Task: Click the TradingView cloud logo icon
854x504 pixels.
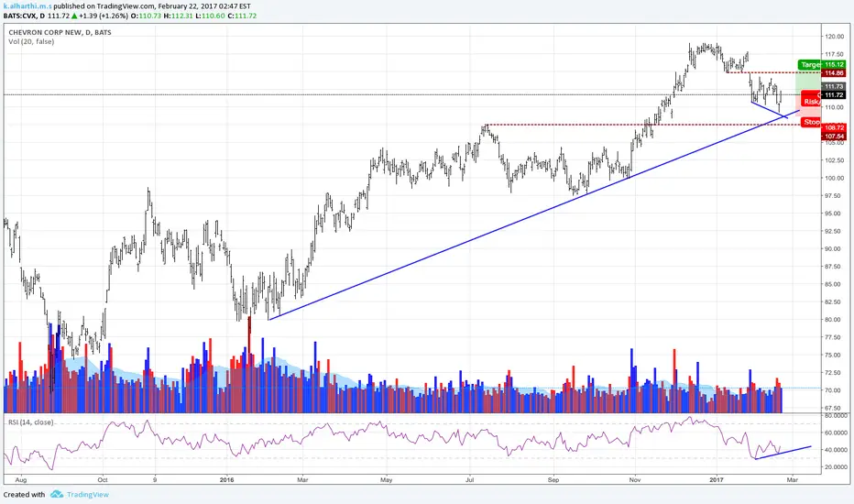Action: (57, 494)
